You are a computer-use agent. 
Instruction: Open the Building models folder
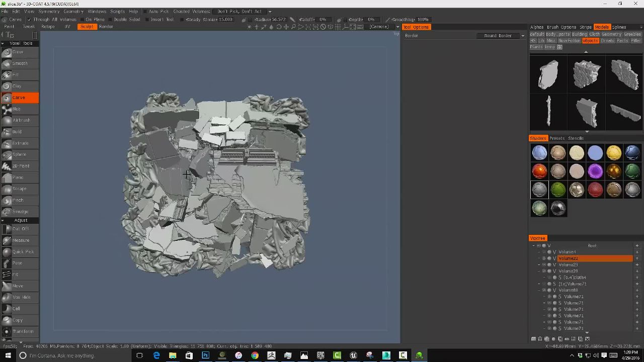(x=580, y=34)
